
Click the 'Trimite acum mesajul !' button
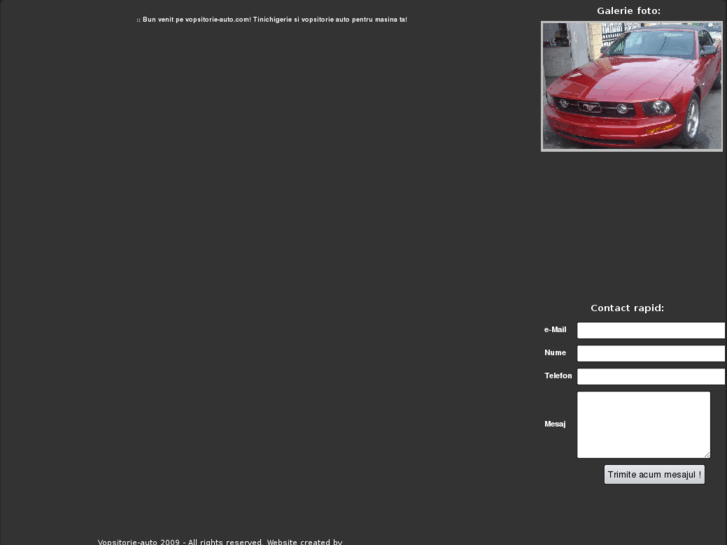[x=654, y=474]
